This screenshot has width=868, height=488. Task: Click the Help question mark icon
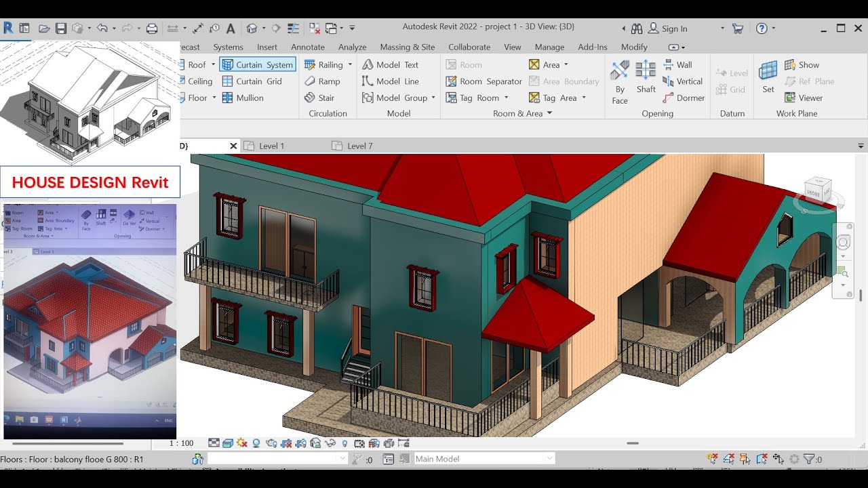point(762,28)
